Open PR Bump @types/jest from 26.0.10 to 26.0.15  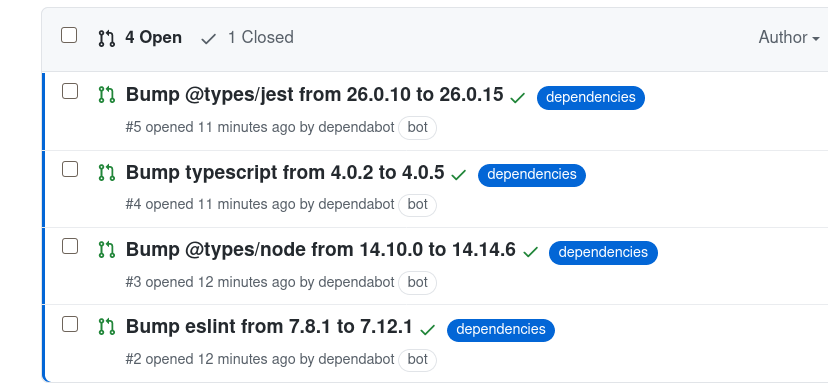point(315,95)
